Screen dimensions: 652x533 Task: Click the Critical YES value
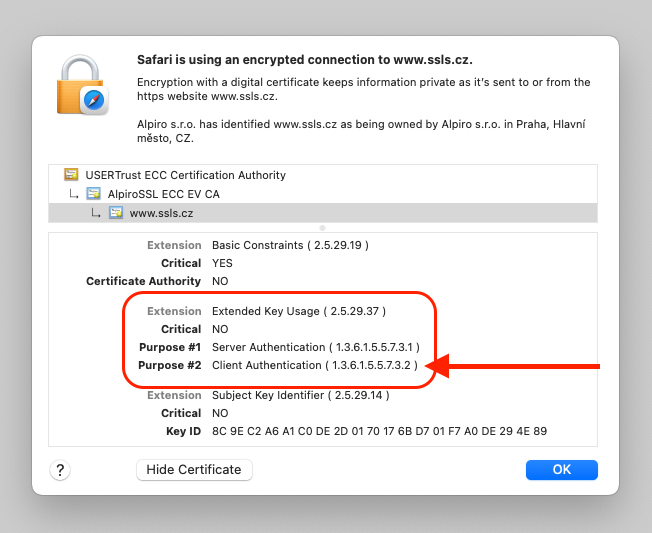coord(221,263)
